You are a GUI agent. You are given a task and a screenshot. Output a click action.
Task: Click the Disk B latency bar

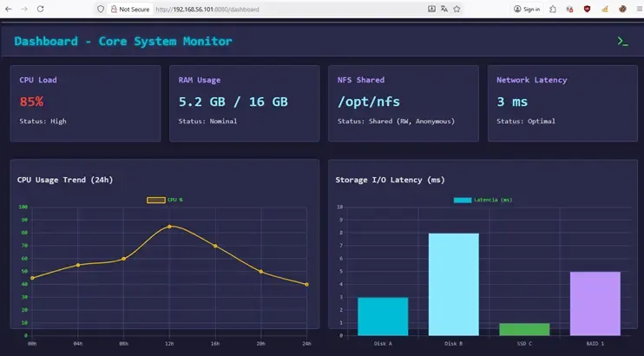click(x=453, y=285)
